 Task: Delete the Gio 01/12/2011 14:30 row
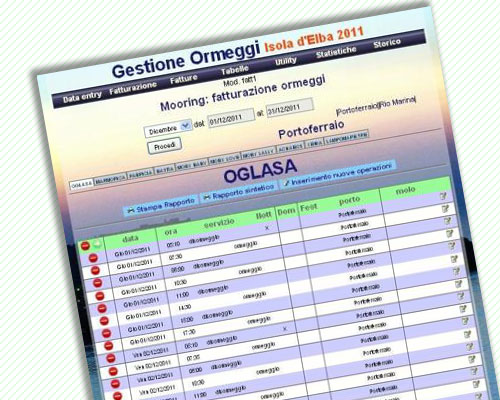coord(104,321)
